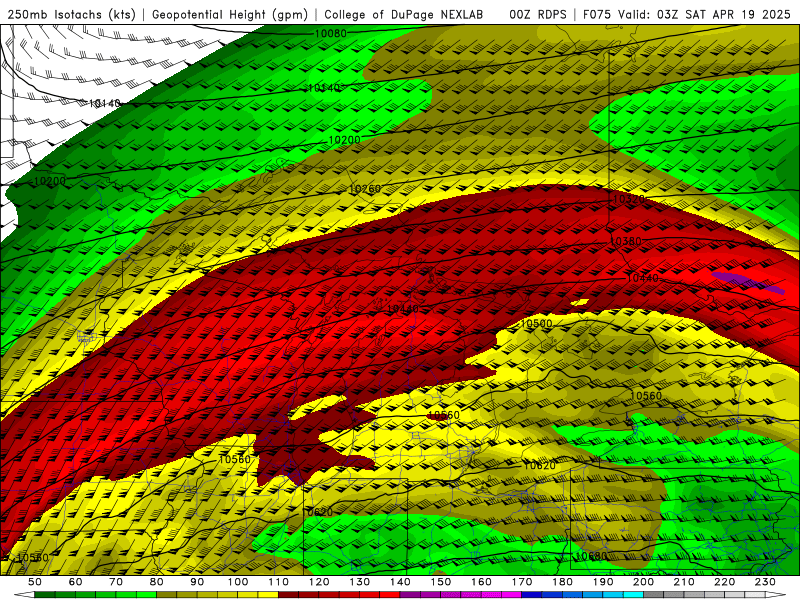Click the 'F075 Valid: 03Z SAT APR 19 2025' text
Screen dimensions: 800x600
pos(687,14)
